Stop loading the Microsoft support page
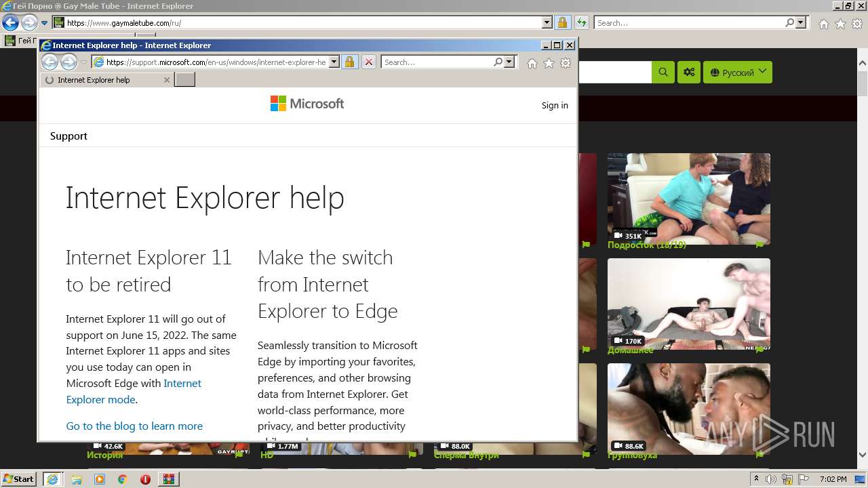The width and height of the screenshot is (868, 488). (x=368, y=62)
